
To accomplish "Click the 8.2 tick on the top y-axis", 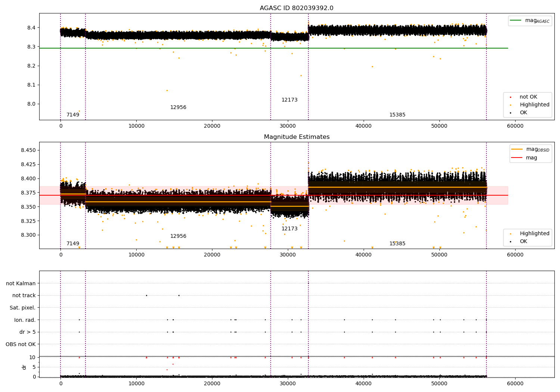I will click(x=31, y=66).
